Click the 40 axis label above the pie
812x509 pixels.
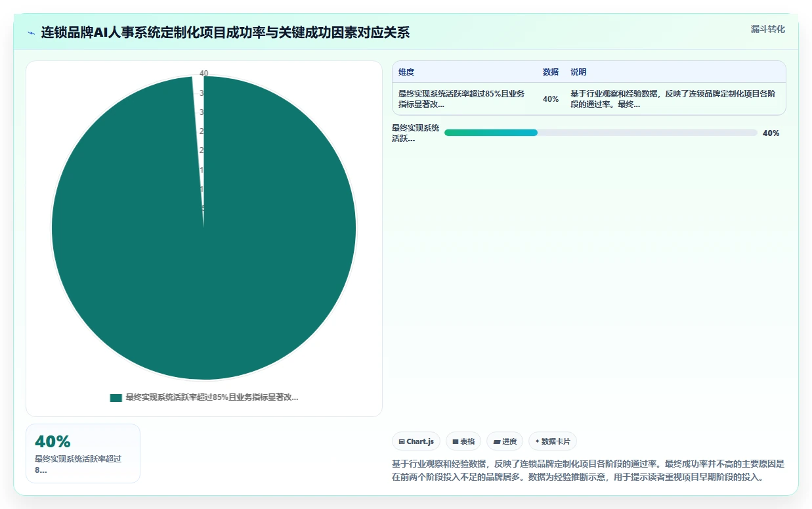203,74
